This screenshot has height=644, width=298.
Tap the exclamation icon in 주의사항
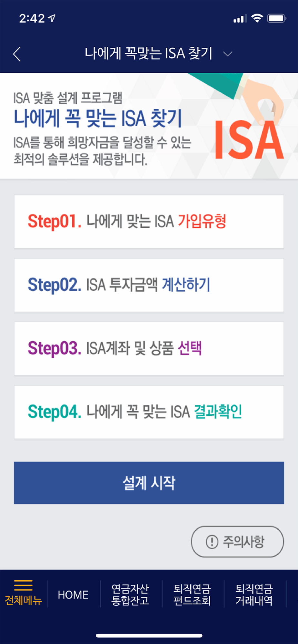(212, 542)
